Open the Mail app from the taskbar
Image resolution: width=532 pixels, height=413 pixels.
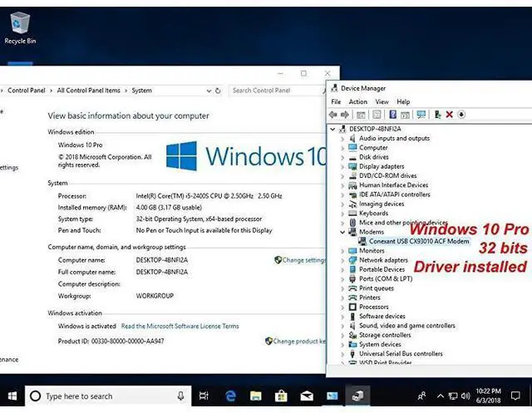[x=307, y=396]
